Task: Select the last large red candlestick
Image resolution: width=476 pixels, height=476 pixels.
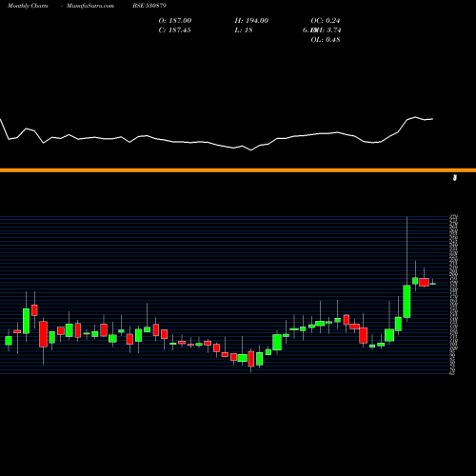Action: 424,283
